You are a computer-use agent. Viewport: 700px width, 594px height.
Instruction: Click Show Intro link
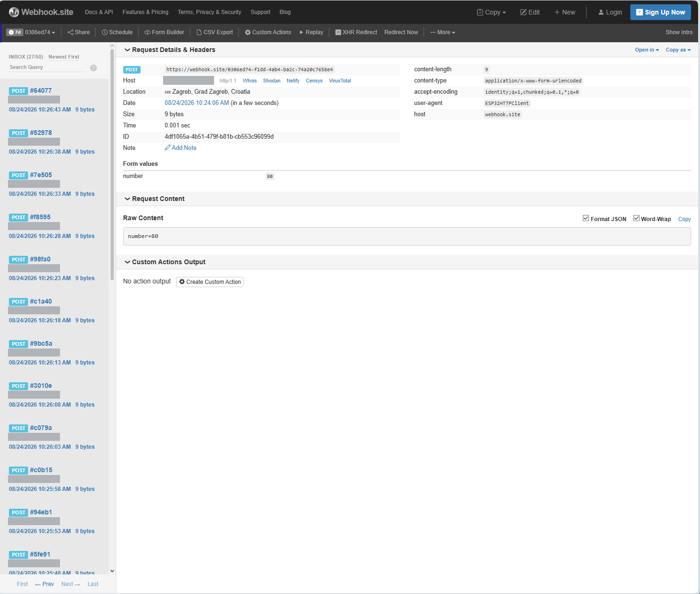point(679,32)
